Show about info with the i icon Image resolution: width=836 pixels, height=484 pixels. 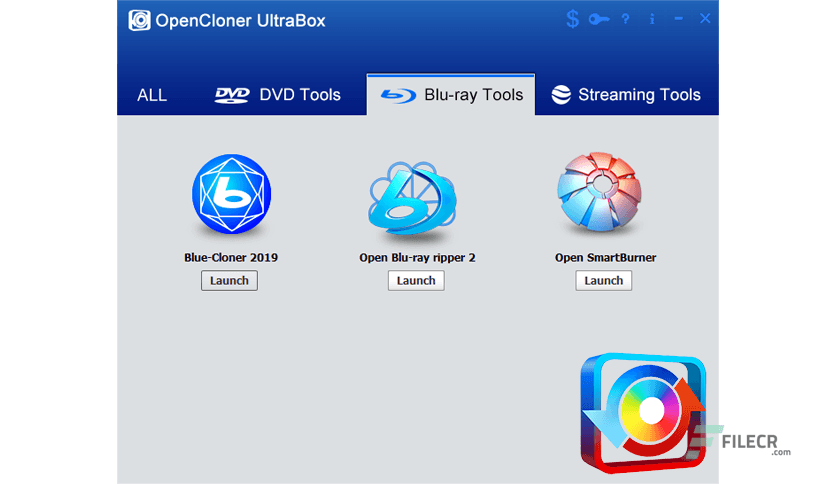tap(652, 19)
